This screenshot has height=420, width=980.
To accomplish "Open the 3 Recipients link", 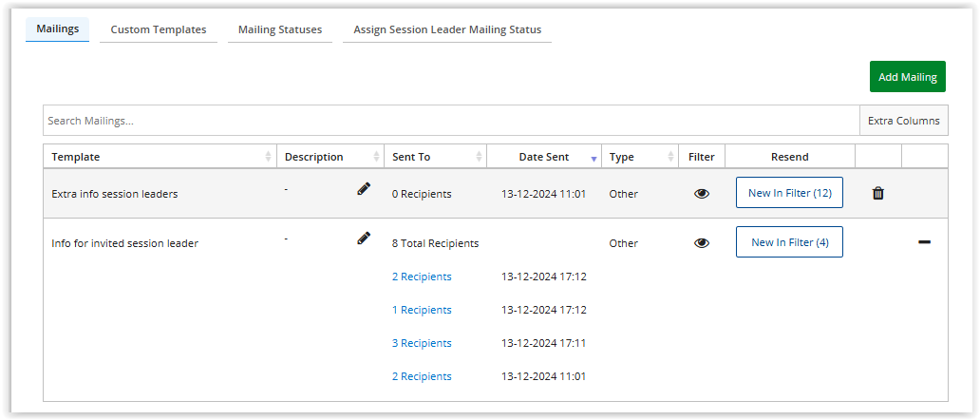I will pyautogui.click(x=422, y=343).
